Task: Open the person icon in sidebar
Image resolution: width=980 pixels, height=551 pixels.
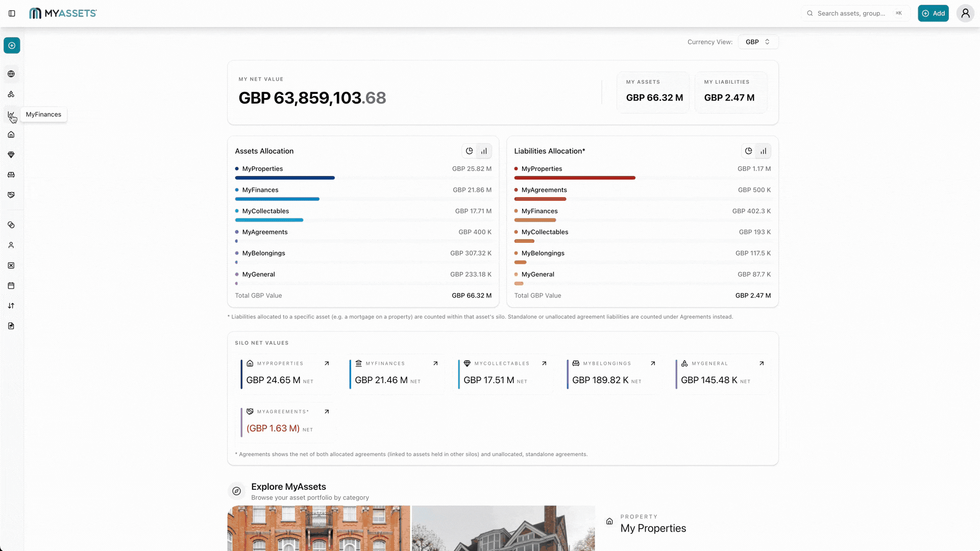Action: (11, 245)
